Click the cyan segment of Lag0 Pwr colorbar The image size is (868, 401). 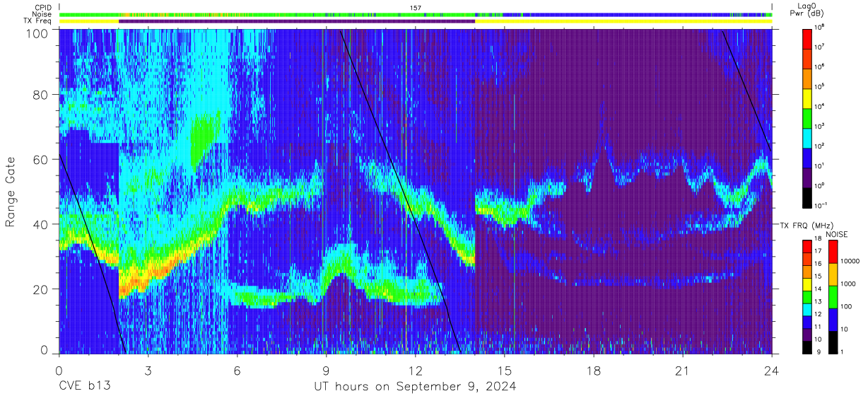point(807,137)
